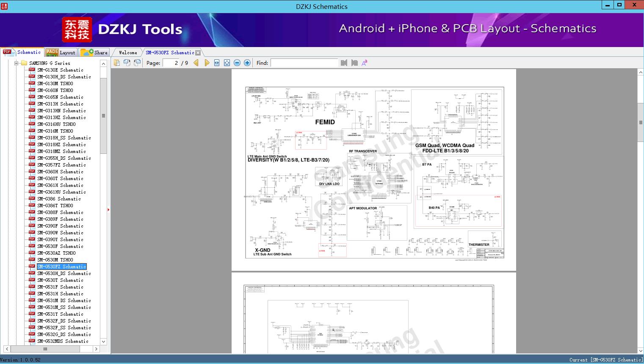Click the find next icon

point(354,63)
